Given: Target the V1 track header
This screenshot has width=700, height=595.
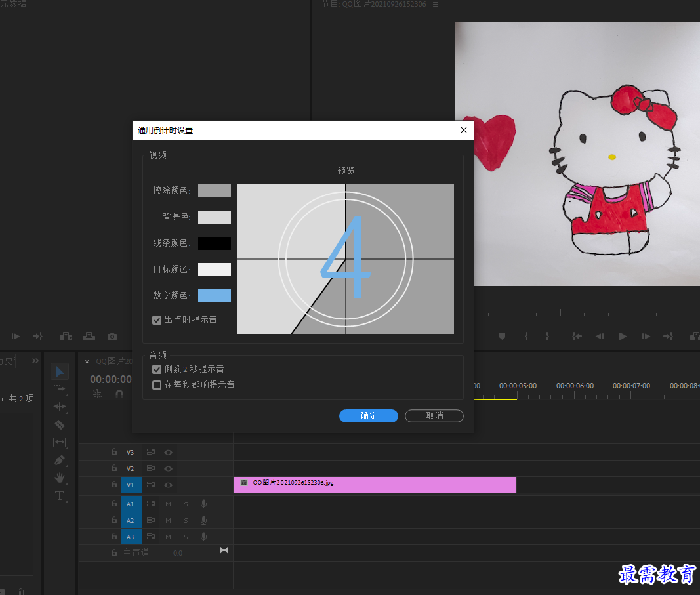Looking at the screenshot, I should tap(131, 485).
